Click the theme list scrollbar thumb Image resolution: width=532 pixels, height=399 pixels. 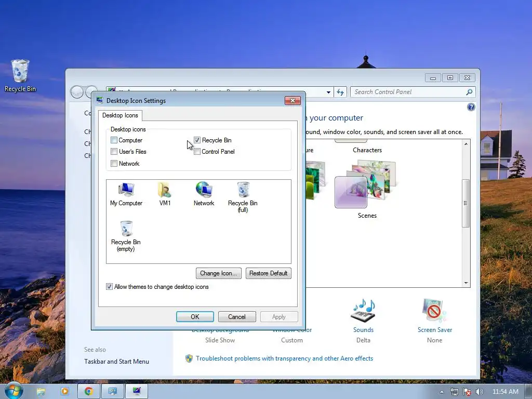tap(466, 203)
